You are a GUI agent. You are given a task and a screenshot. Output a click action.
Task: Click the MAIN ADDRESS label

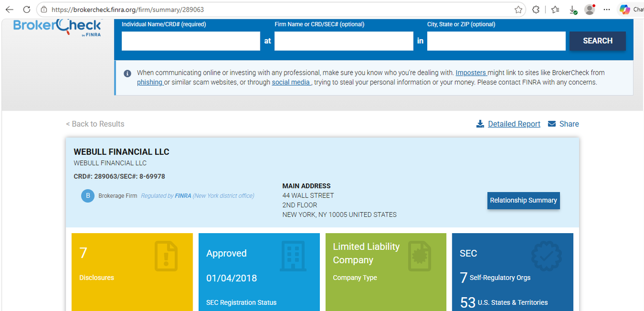306,186
